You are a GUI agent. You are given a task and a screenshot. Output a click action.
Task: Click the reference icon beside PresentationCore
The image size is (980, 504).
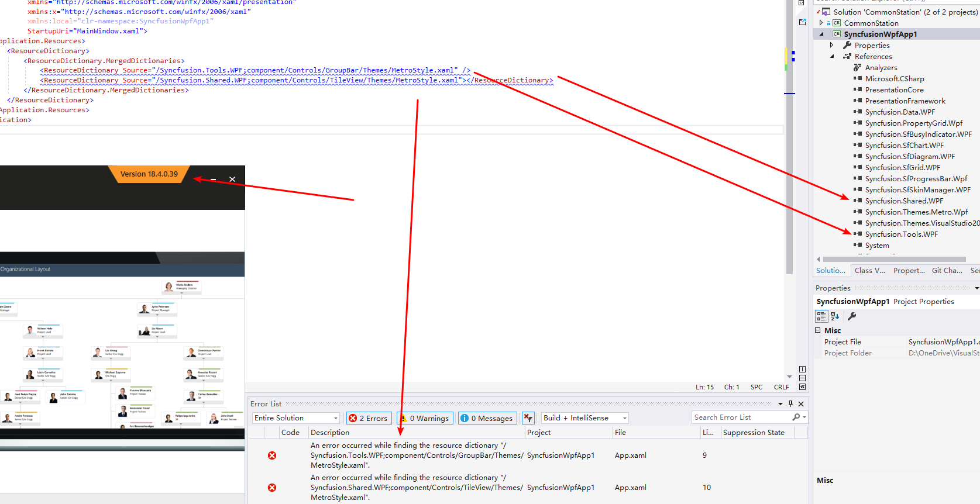tap(858, 89)
